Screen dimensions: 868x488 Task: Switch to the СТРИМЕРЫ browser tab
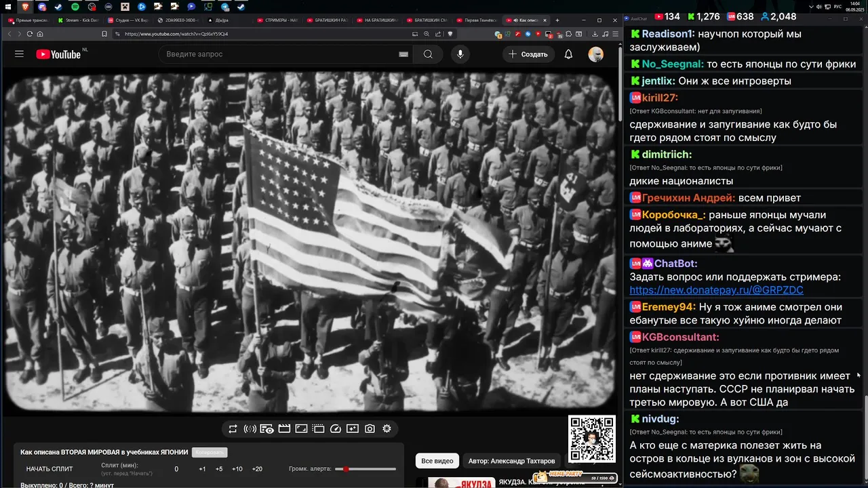278,20
